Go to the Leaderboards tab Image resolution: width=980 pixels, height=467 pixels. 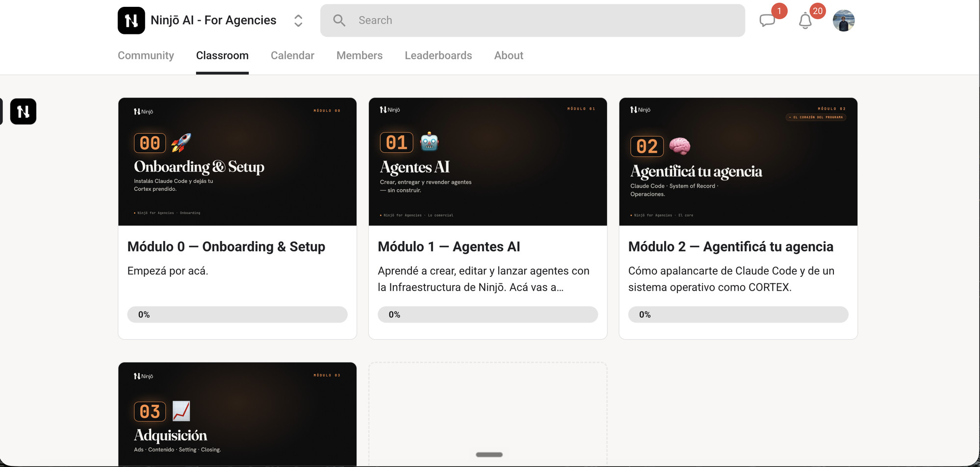[438, 55]
